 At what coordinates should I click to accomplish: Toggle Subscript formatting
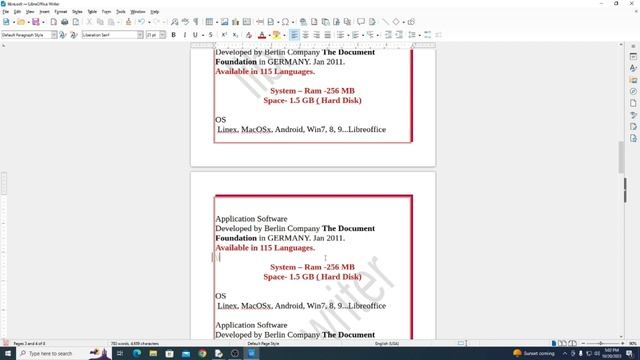pyautogui.click(x=235, y=35)
